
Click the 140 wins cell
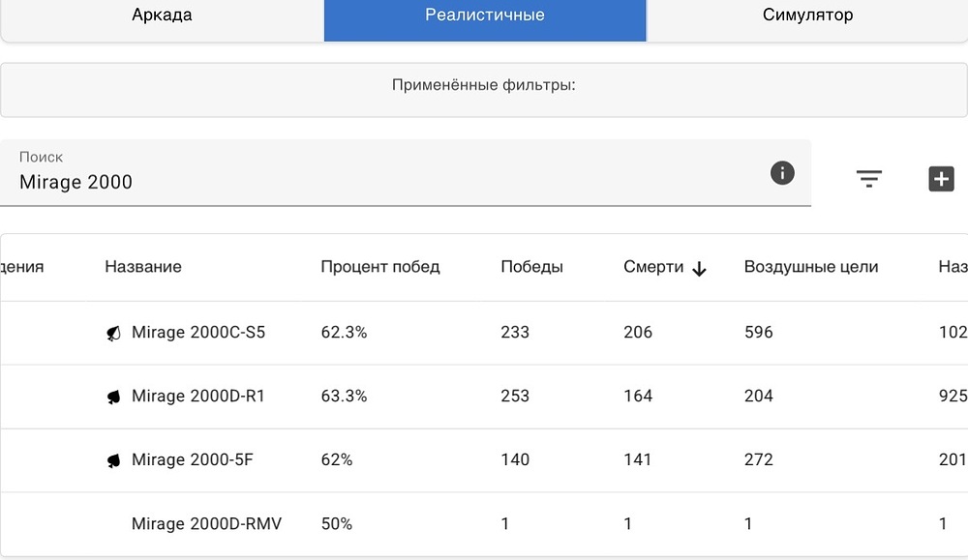[515, 459]
